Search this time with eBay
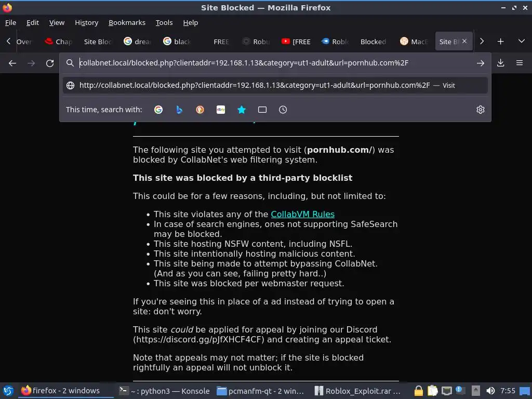Viewport: 532px width, 399px height. [x=220, y=110]
